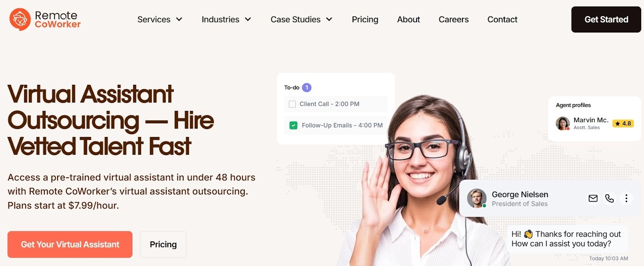Screen dimensions: 644x266
Task: Click the black Get Started button
Action: tap(606, 19)
